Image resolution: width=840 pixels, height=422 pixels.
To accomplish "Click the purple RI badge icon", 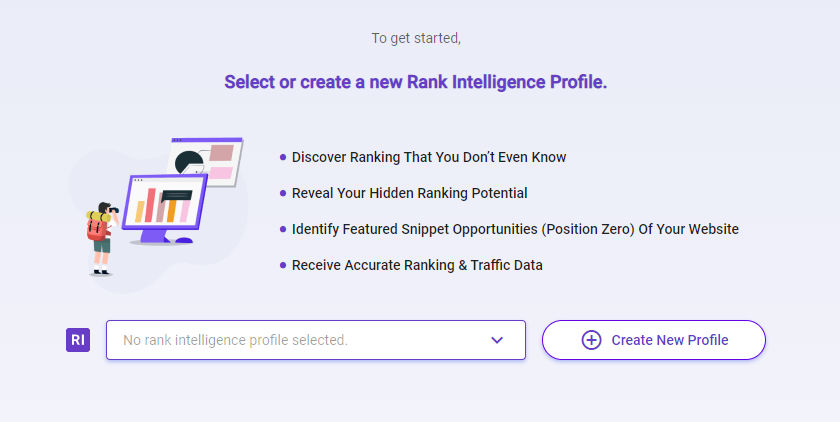I will (x=78, y=340).
